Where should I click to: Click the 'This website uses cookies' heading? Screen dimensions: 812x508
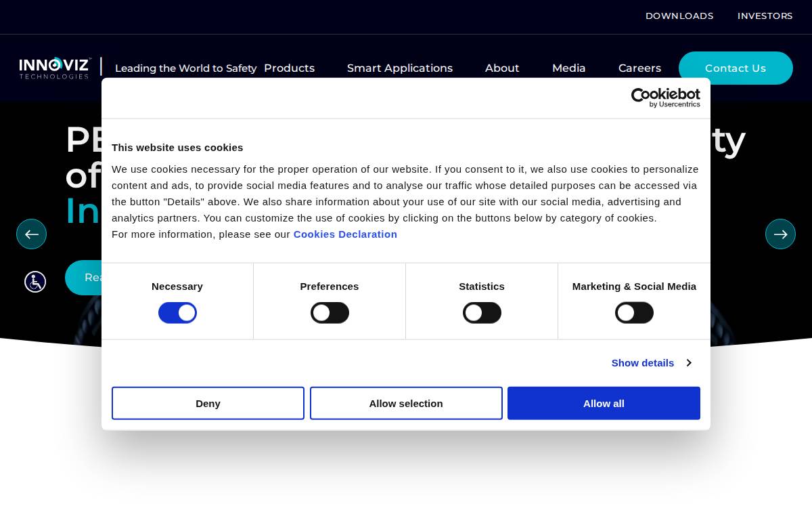tap(177, 148)
